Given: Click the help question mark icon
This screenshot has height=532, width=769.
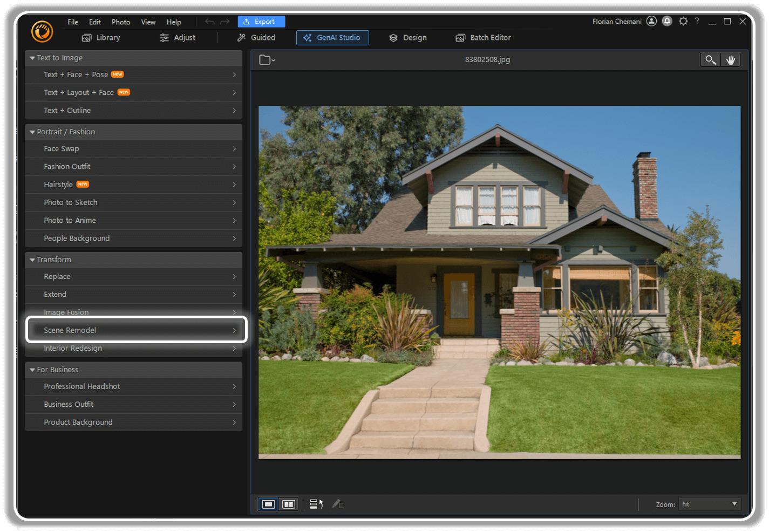Looking at the screenshot, I should (697, 21).
